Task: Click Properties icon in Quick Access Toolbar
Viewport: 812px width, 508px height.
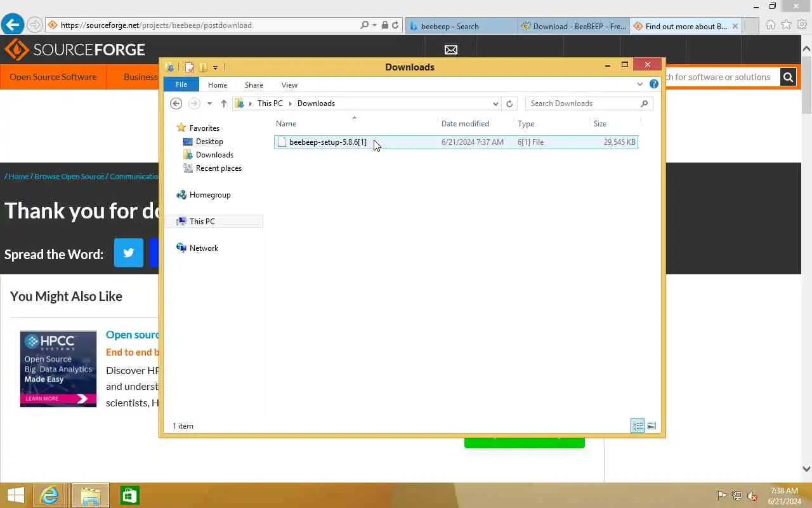Action: pyautogui.click(x=189, y=67)
